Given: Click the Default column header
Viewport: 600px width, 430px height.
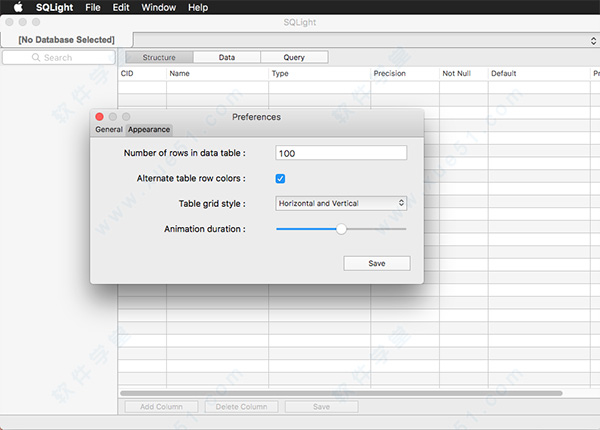Looking at the screenshot, I should pyautogui.click(x=539, y=73).
